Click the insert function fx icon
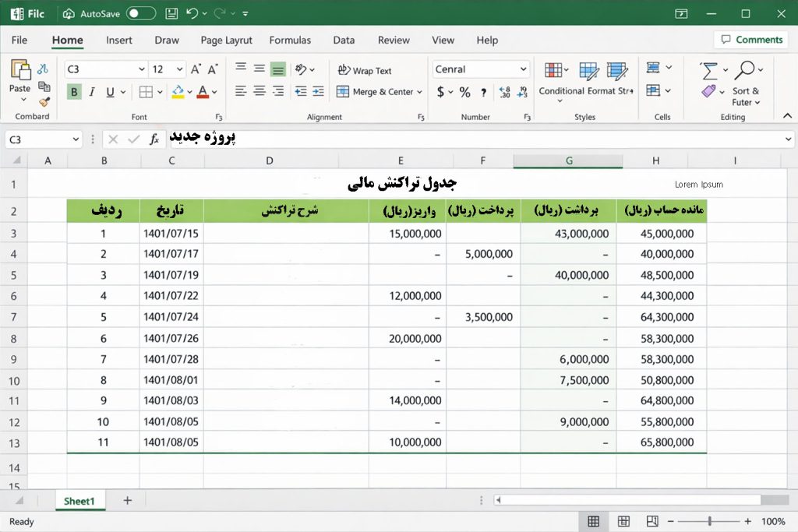Image resolution: width=798 pixels, height=532 pixels. 154,139
